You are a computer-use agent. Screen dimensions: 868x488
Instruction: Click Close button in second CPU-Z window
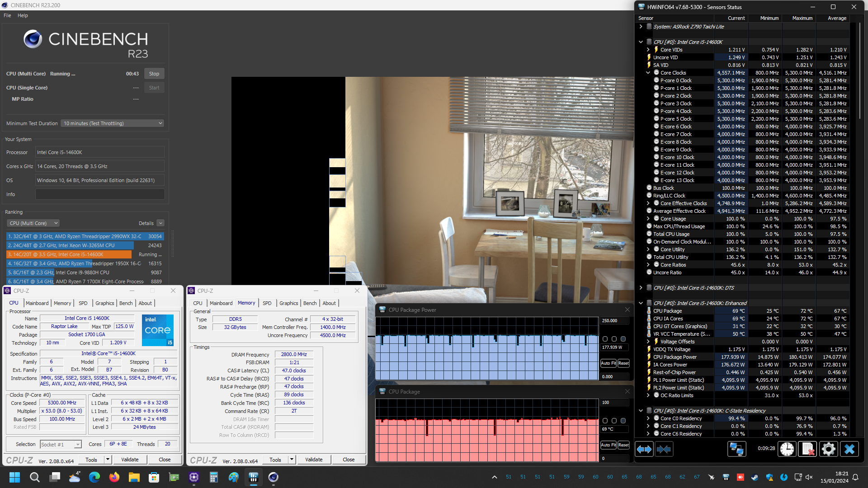tap(349, 460)
